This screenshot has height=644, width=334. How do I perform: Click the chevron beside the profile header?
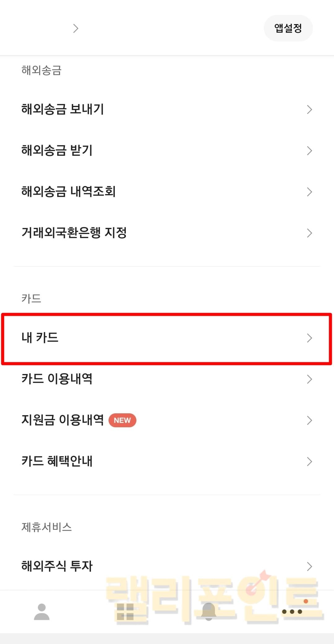tap(76, 28)
